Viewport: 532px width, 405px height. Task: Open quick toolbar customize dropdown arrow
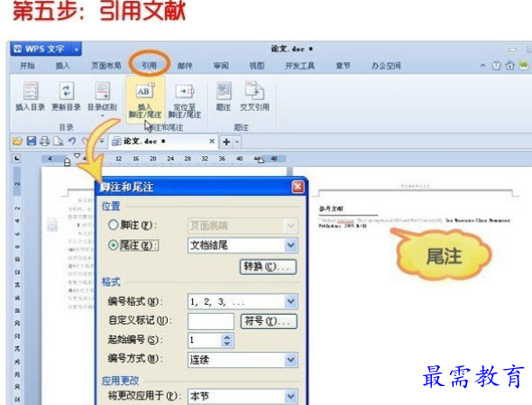point(101,141)
